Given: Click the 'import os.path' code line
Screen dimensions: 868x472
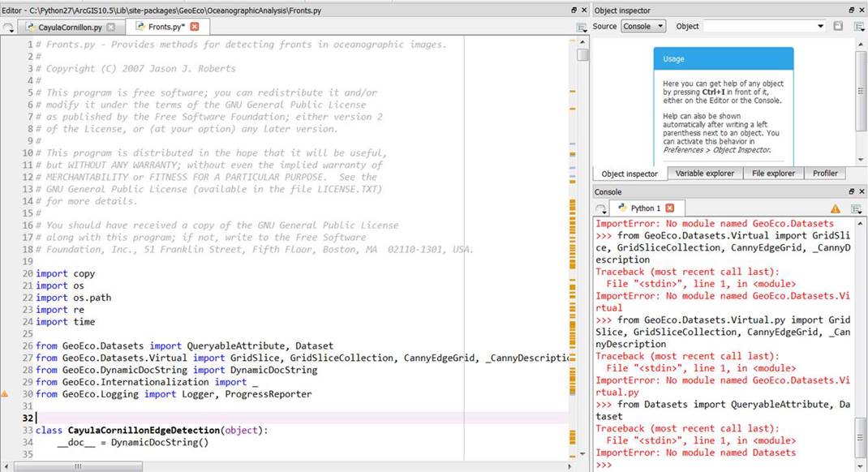Looking at the screenshot, I should point(74,298).
